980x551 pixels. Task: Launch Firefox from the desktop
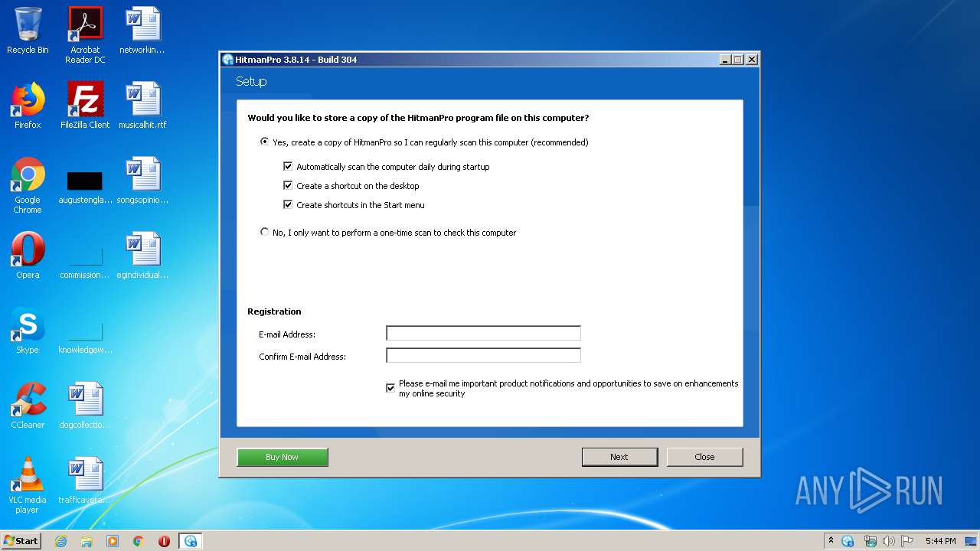click(28, 106)
